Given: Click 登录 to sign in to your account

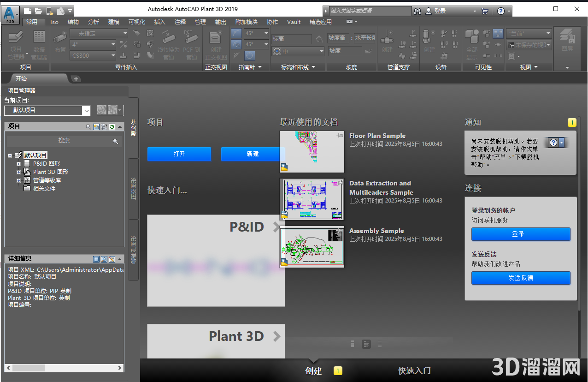Looking at the screenshot, I should 521,234.
